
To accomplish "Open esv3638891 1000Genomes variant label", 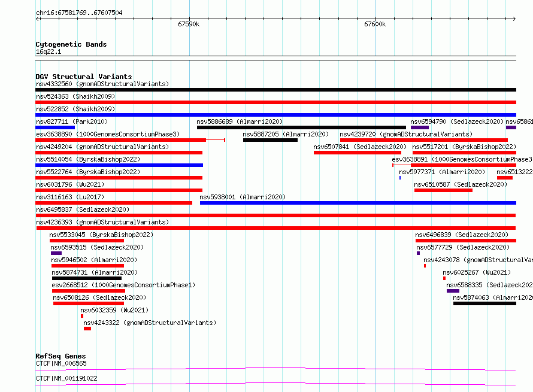I will pyautogui.click(x=462, y=159).
